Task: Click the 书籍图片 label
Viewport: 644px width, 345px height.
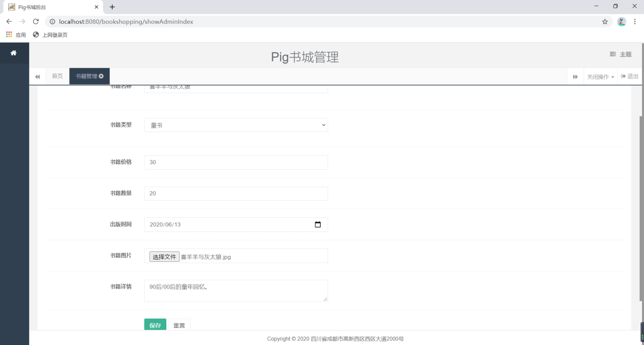Action: (x=121, y=255)
